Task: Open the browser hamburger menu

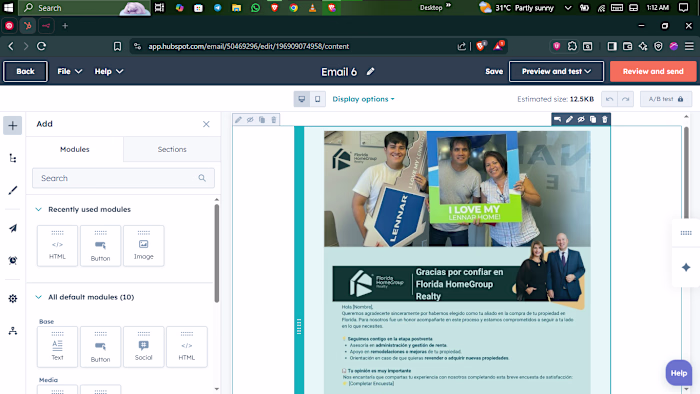Action: pyautogui.click(x=689, y=46)
